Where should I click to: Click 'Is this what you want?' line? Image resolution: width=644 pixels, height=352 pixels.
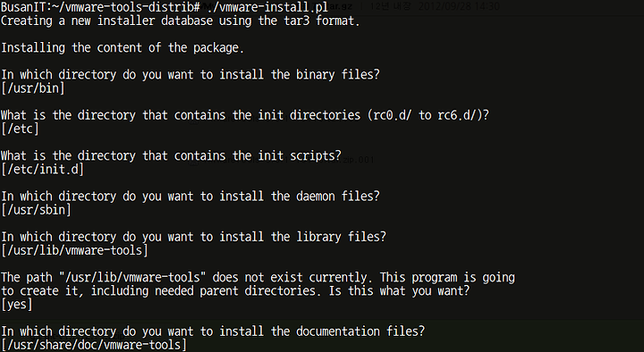pos(235,291)
